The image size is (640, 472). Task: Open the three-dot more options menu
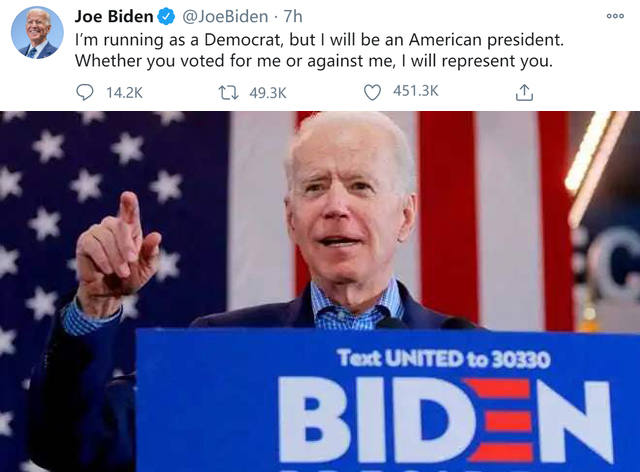tap(615, 16)
